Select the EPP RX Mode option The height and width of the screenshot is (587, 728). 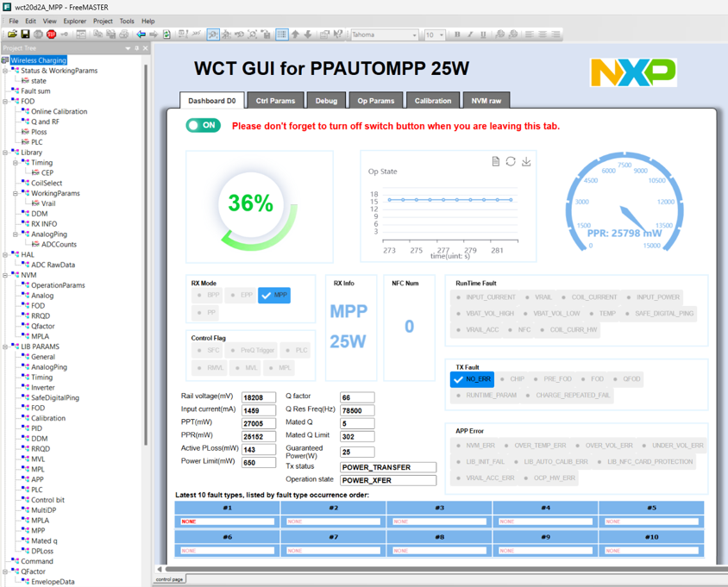click(240, 295)
